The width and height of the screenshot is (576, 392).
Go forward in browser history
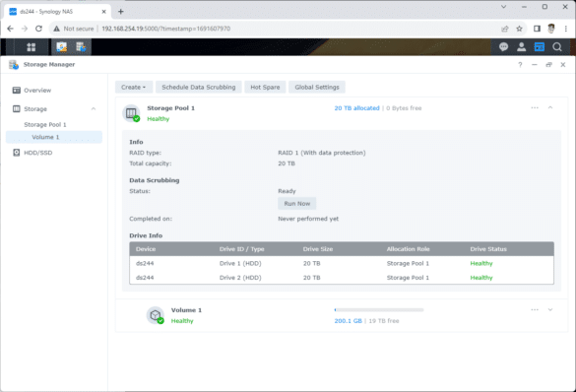tap(25, 29)
